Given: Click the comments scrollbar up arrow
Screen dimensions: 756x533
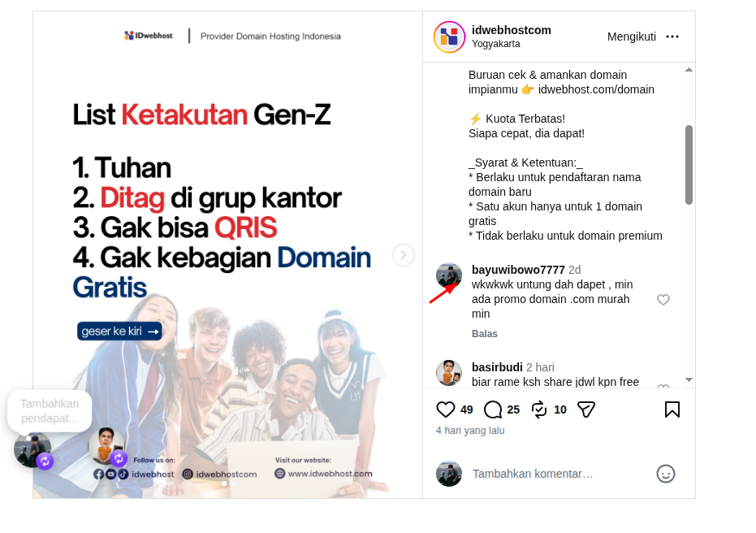Looking at the screenshot, I should [x=689, y=70].
